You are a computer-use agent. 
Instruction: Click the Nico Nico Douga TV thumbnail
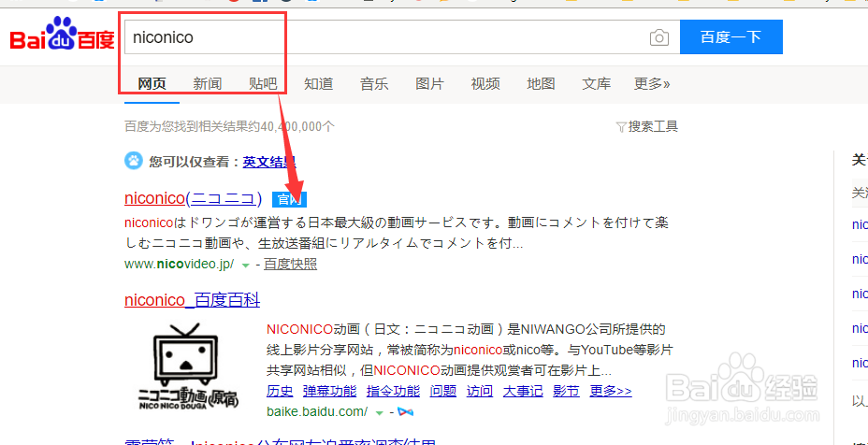click(188, 366)
